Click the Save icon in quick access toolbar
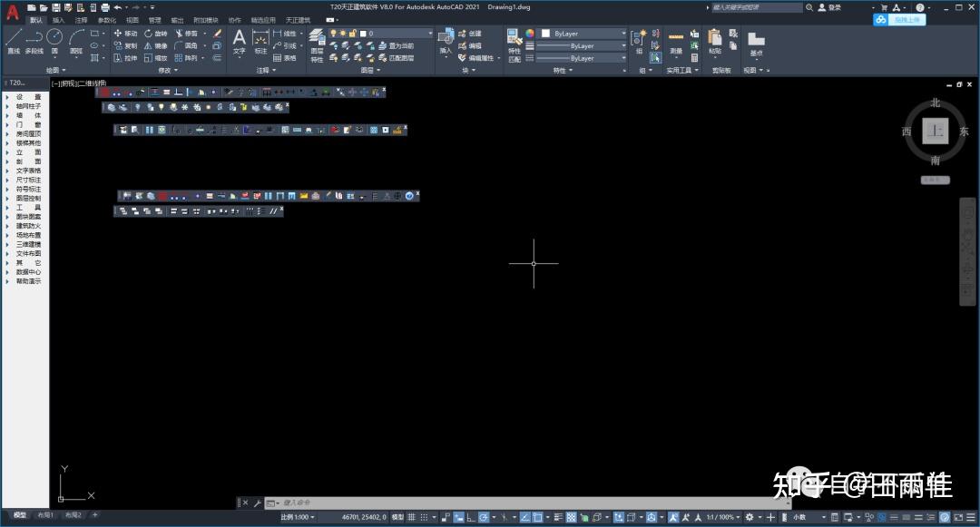This screenshot has height=527, width=980. (x=56, y=7)
